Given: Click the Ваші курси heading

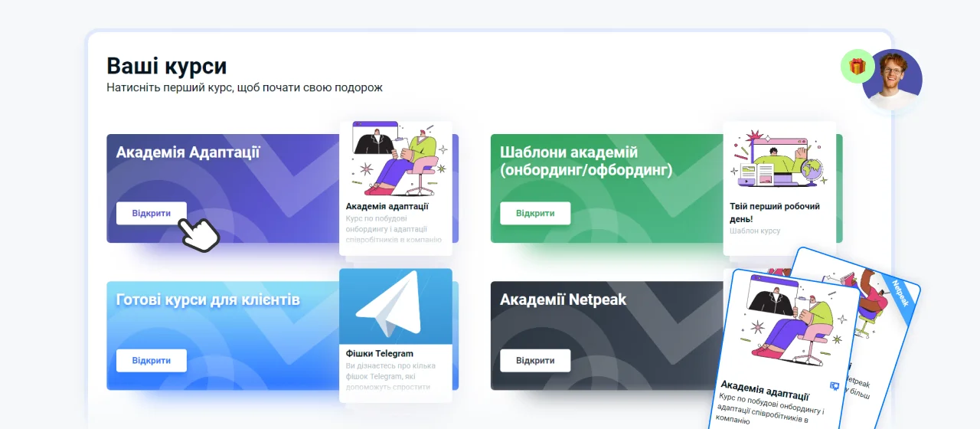Looking at the screenshot, I should (x=166, y=66).
